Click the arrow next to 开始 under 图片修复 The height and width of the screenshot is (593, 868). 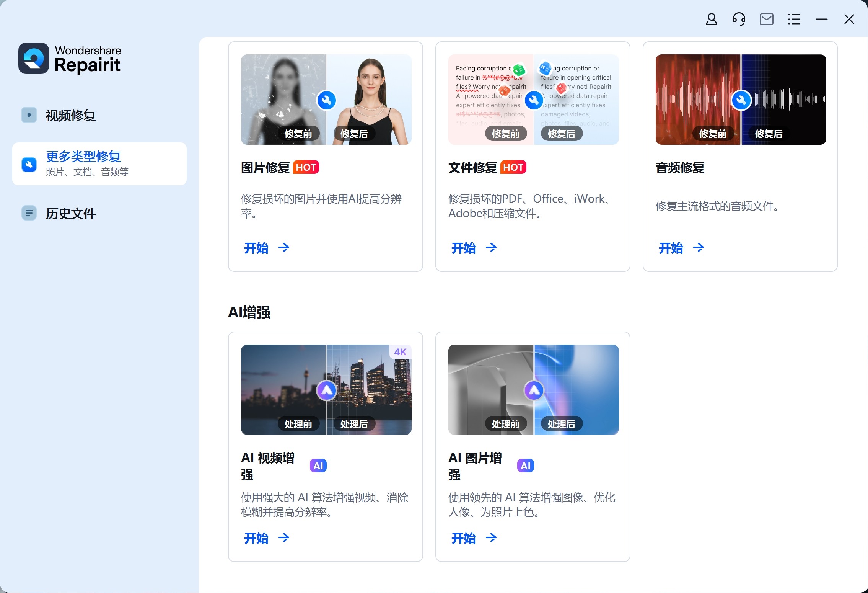click(x=284, y=248)
